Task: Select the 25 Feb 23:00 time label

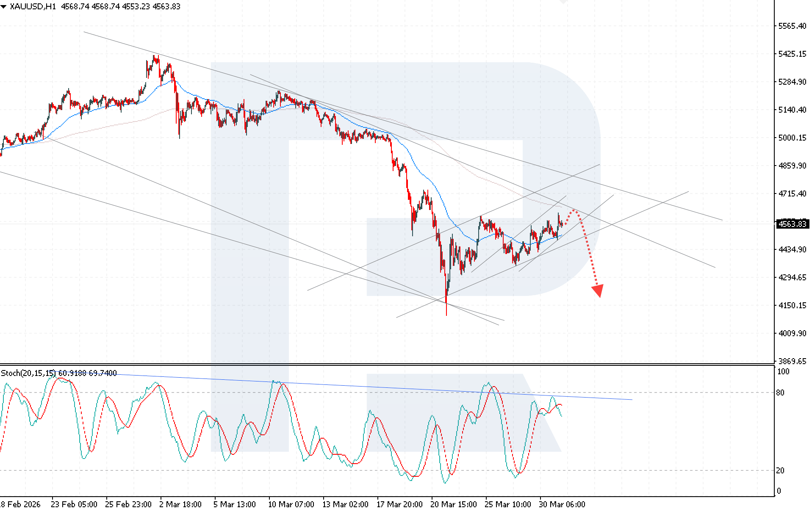Action: click(128, 504)
